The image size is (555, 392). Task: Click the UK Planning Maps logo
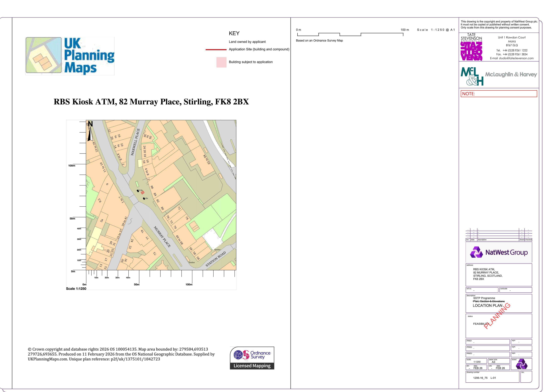tap(70, 56)
